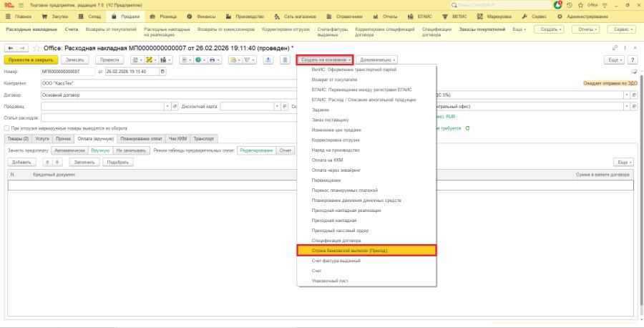Open history clock icon in the title bar
Image resolution: width=644 pixels, height=328 pixels.
pyautogui.click(x=570, y=5)
